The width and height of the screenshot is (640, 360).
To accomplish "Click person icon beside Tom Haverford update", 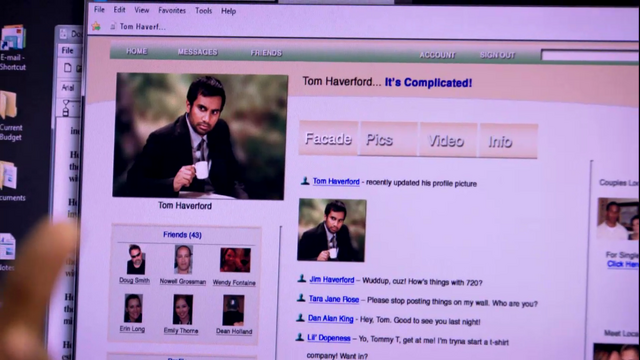I will click(305, 181).
